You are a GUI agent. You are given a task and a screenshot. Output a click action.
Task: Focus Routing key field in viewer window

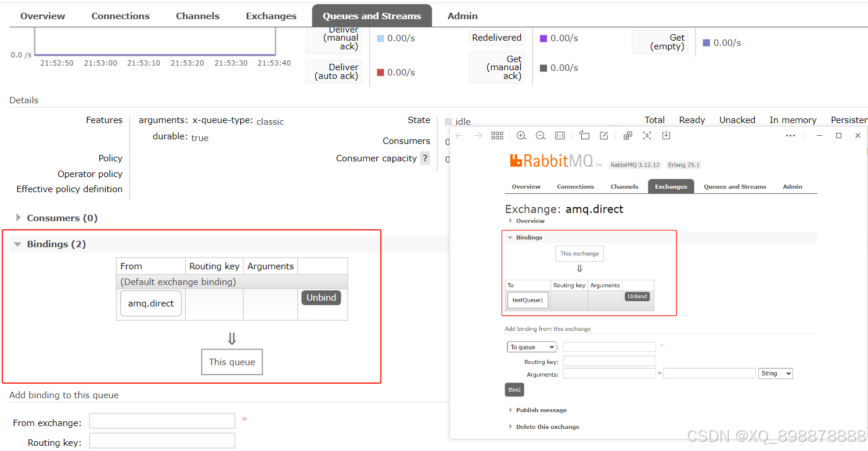(610, 361)
